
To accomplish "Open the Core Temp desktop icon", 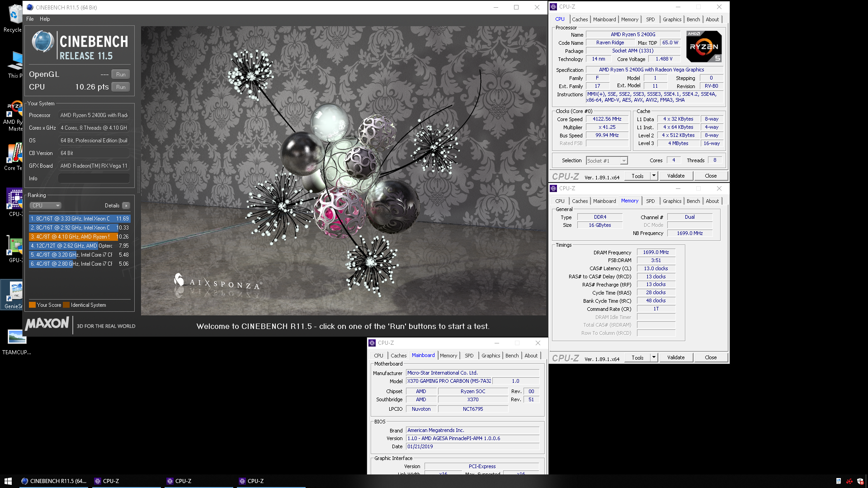I will (x=14, y=157).
